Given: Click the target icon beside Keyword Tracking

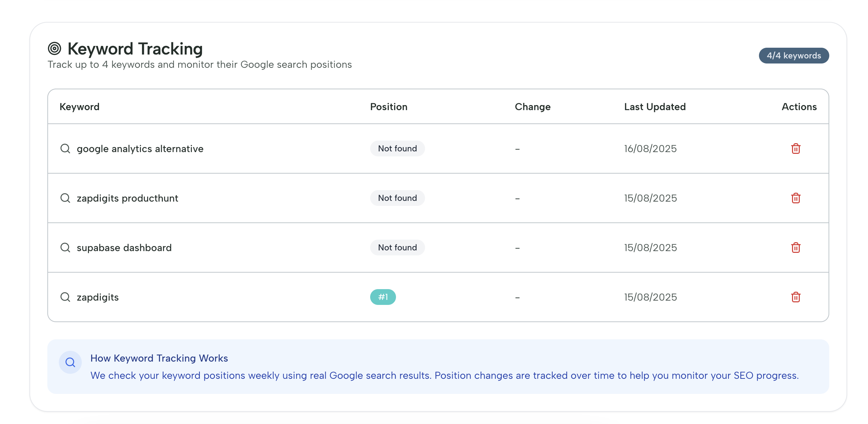Looking at the screenshot, I should pyautogui.click(x=55, y=48).
